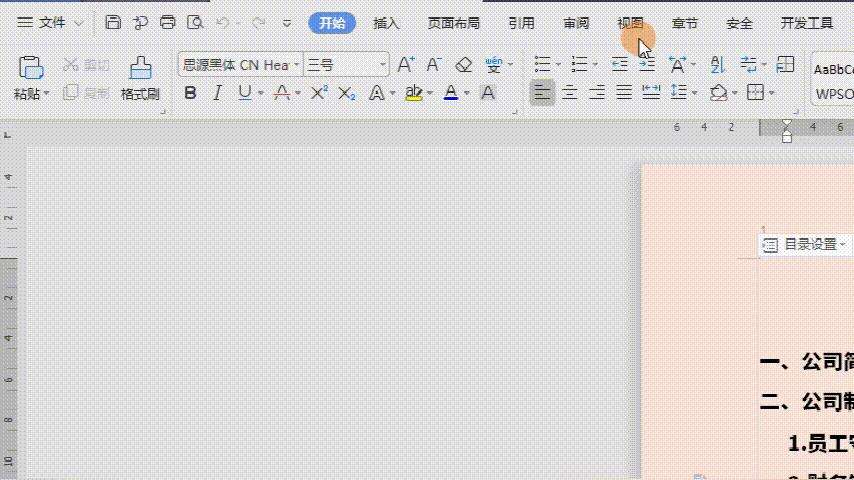854x480 pixels.
Task: Click the Undo arrow
Action: click(x=222, y=23)
